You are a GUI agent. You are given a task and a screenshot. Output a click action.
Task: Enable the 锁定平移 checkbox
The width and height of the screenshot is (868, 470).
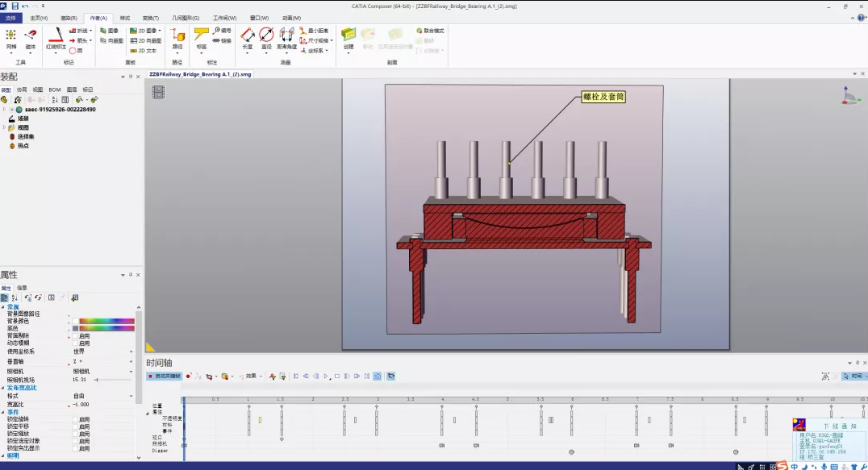coord(75,426)
